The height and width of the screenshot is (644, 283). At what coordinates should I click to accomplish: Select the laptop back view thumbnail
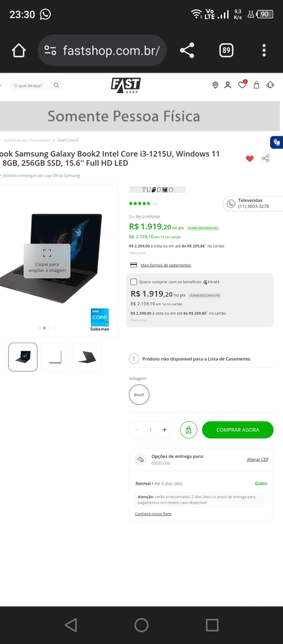click(87, 357)
